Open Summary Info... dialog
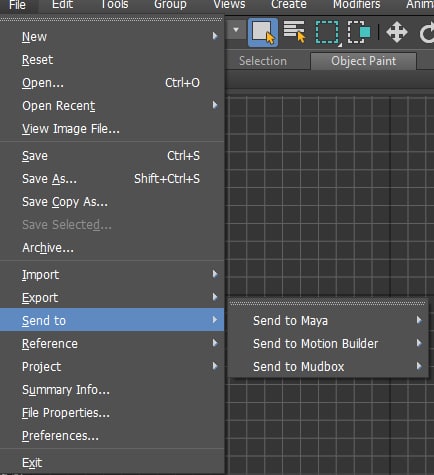The height and width of the screenshot is (475, 434). (112, 389)
